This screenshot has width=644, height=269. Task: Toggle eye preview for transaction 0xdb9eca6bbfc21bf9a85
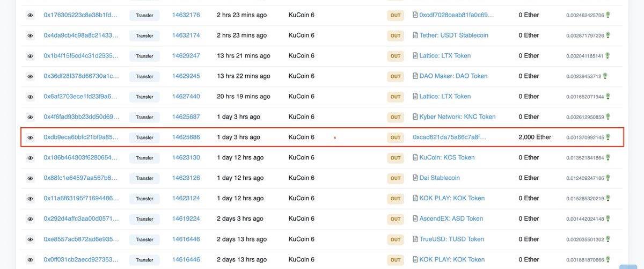click(30, 137)
